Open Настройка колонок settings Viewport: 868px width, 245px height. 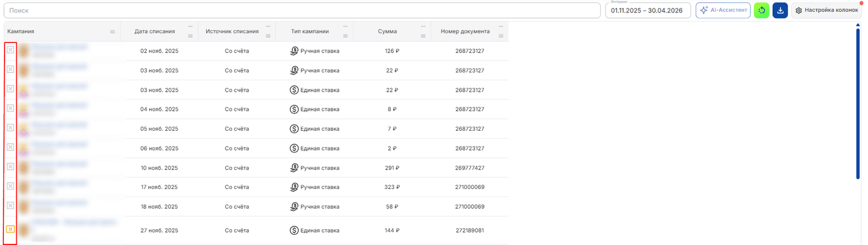(826, 10)
